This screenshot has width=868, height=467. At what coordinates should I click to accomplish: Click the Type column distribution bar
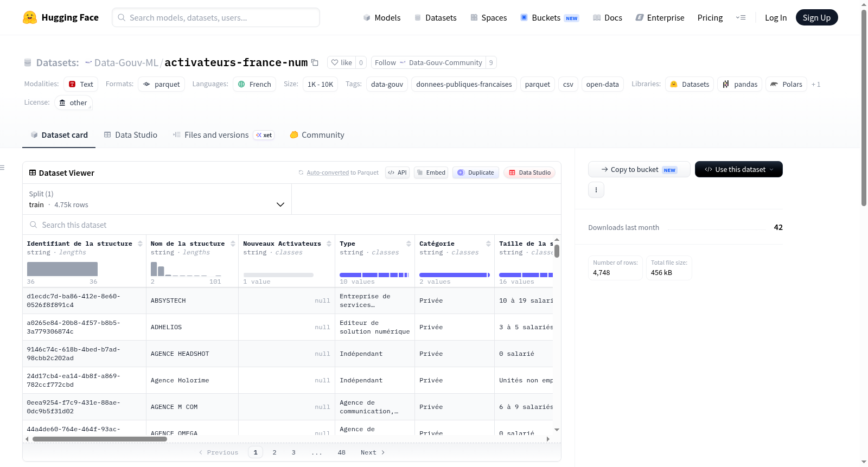(x=374, y=275)
